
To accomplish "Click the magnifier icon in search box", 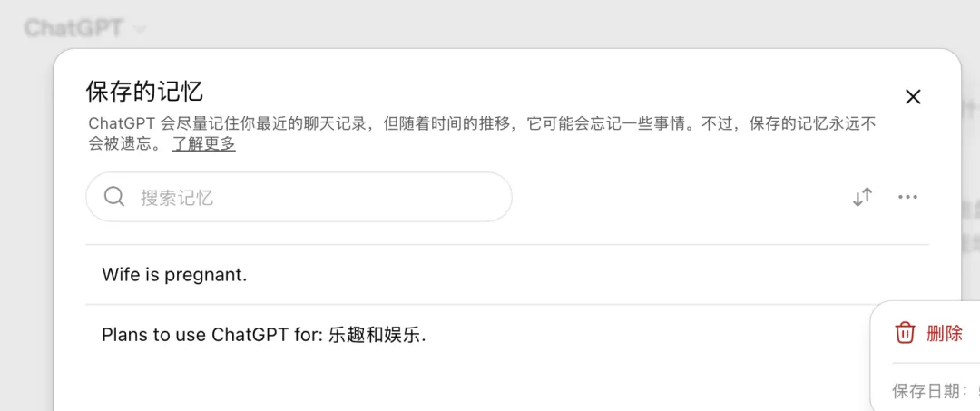I will click(x=114, y=198).
